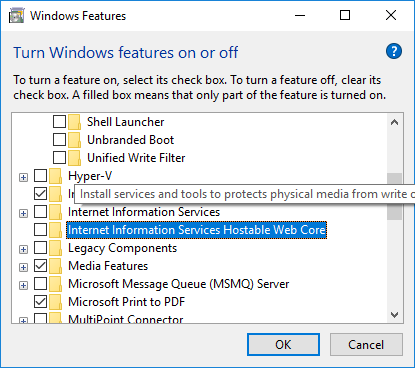This screenshot has height=370, width=420.
Task: Enable the Shell Launcher checkbox
Action: coord(59,122)
